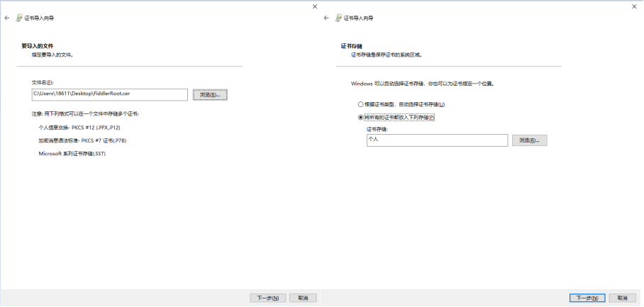Click the Microsoft 系列证书存储(.SST) line
The width and height of the screenshot is (644, 307).
coord(72,154)
